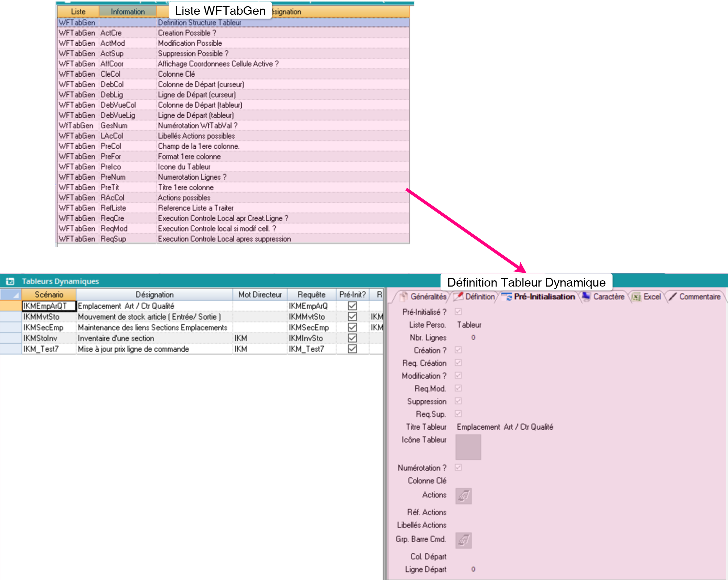The width and height of the screenshot is (728, 580).
Task: Click the Tableurs Dynamiques window icon
Action: tap(10, 281)
